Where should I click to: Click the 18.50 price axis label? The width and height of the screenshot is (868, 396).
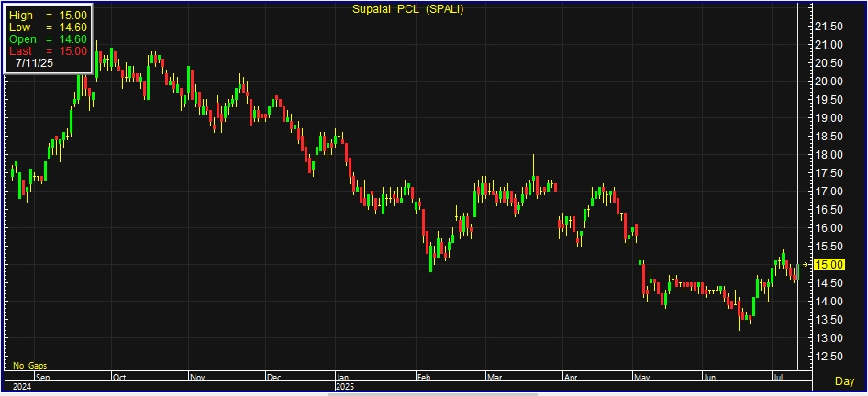point(829,136)
